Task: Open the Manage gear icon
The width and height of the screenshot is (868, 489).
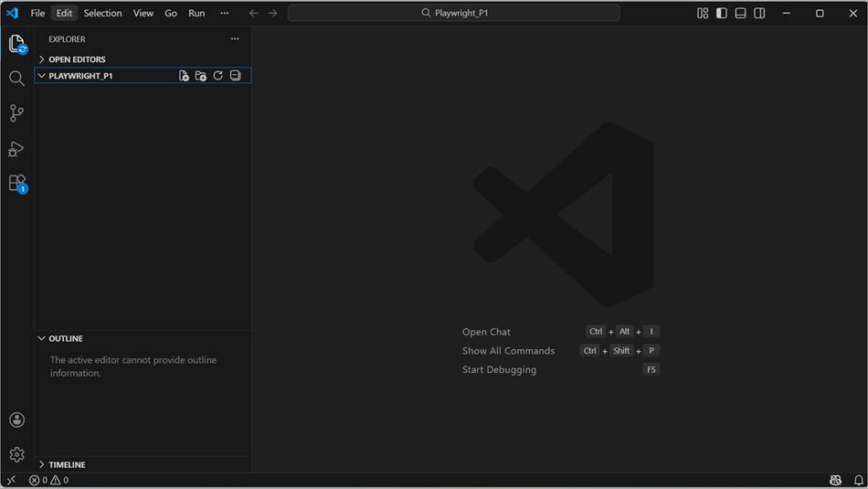Action: pyautogui.click(x=16, y=454)
